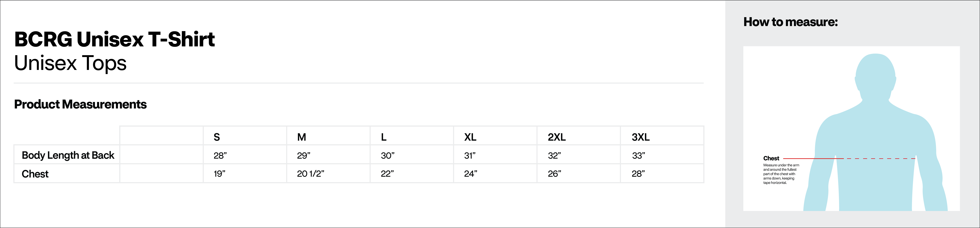Screen dimensions: 980x228
Task: Click the How to measure heading
Action: 790,22
